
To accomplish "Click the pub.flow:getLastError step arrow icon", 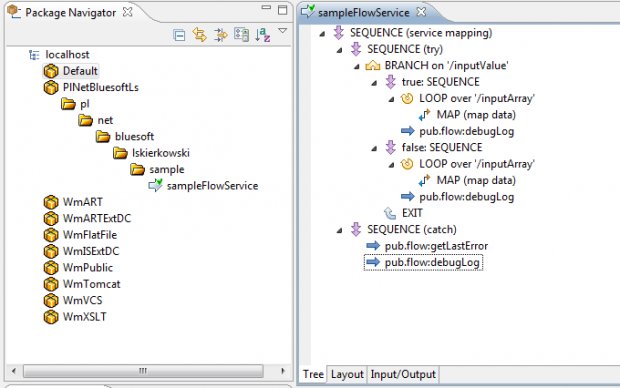I will [x=373, y=246].
